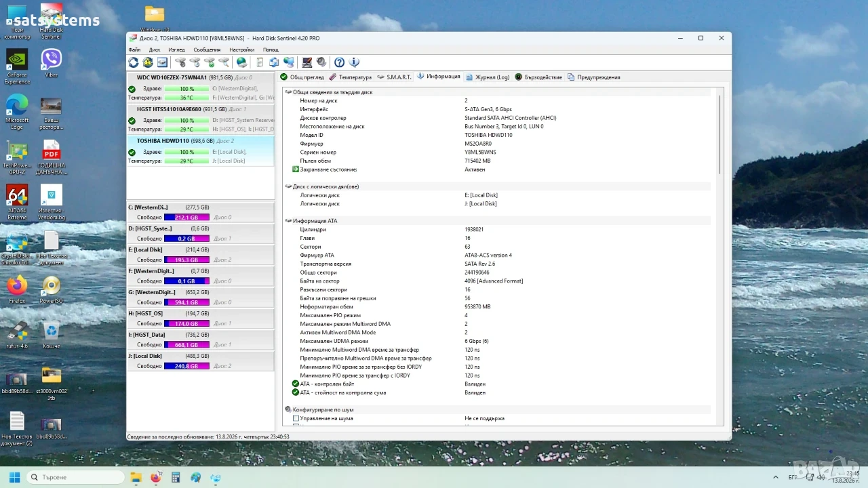This screenshot has height=488, width=868.
Task: Show hidden system tray icons chevron
Action: point(775,477)
